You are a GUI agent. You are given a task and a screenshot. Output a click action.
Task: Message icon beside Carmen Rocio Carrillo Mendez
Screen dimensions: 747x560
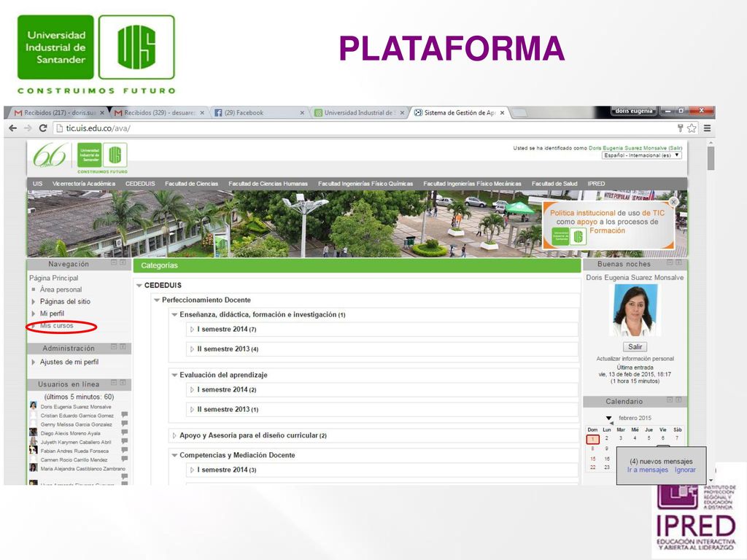pyautogui.click(x=124, y=459)
